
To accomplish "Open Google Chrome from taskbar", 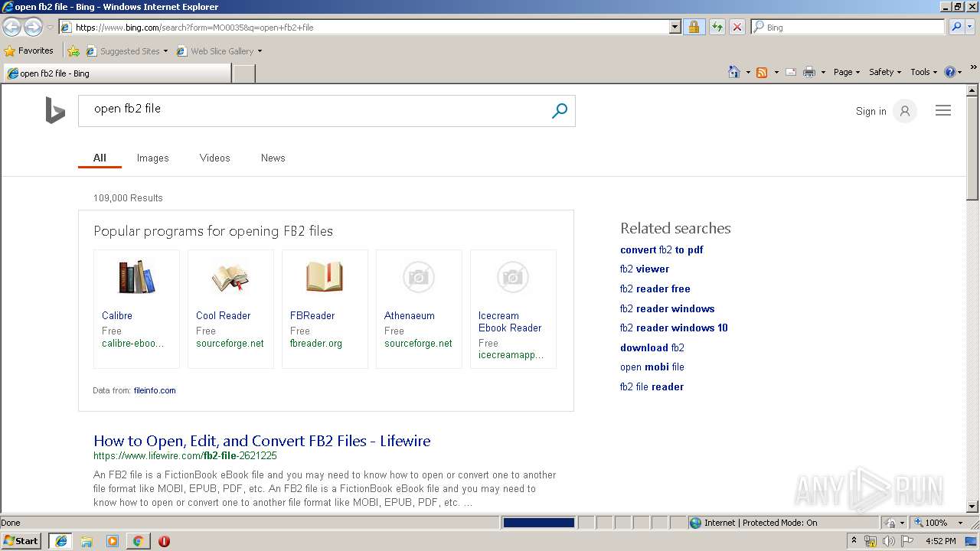I will click(138, 541).
